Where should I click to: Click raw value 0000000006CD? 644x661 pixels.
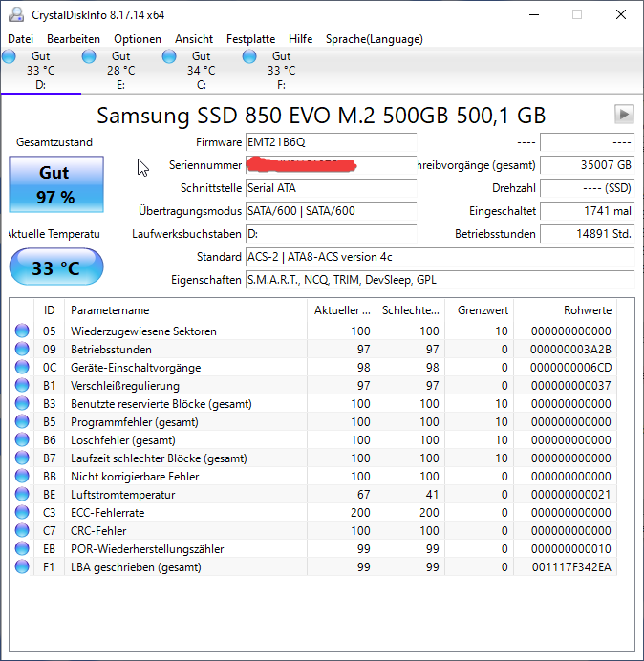click(570, 368)
